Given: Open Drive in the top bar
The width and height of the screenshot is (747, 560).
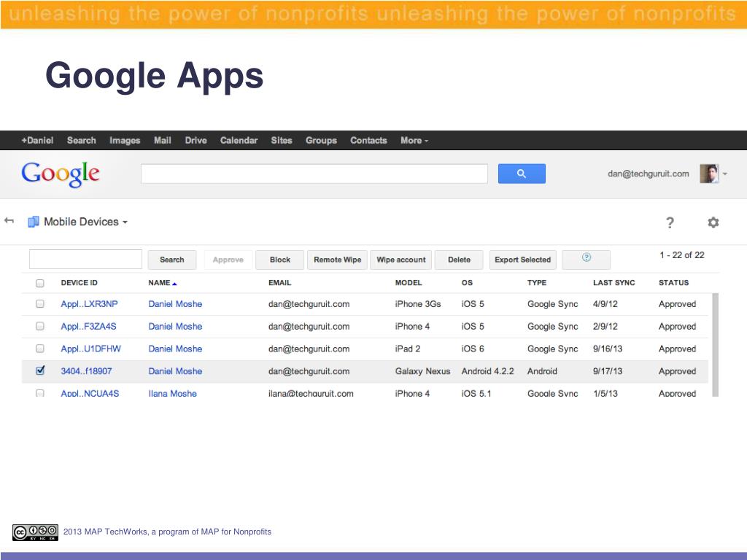Looking at the screenshot, I should pyautogui.click(x=196, y=141).
